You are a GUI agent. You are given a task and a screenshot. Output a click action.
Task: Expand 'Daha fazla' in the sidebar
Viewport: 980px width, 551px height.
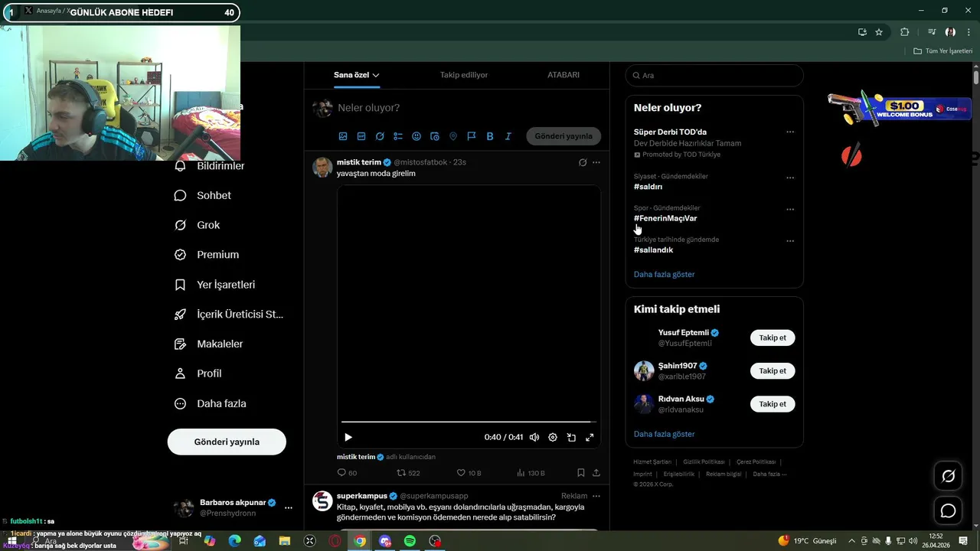pos(211,403)
